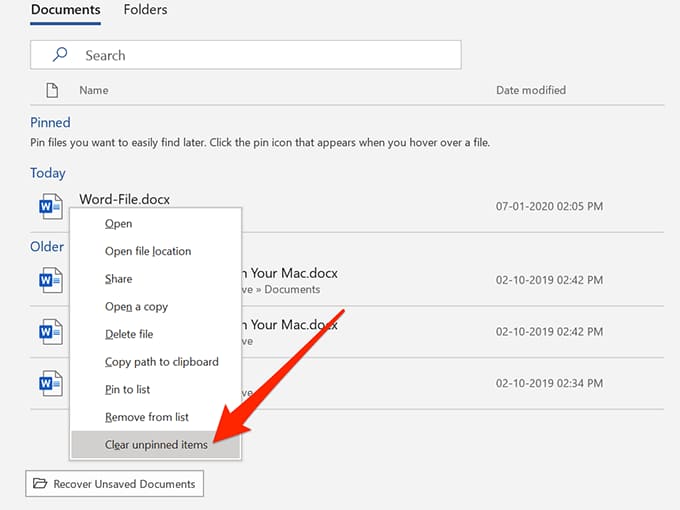This screenshot has width=680, height=510.
Task: Choose Delete file from the context menu
Action: [129, 334]
